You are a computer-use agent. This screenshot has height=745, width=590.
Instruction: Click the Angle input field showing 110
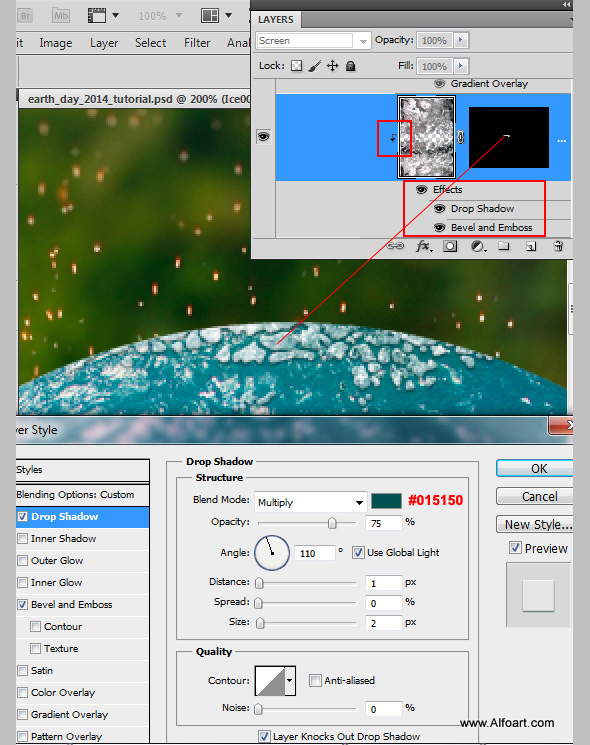click(x=314, y=553)
